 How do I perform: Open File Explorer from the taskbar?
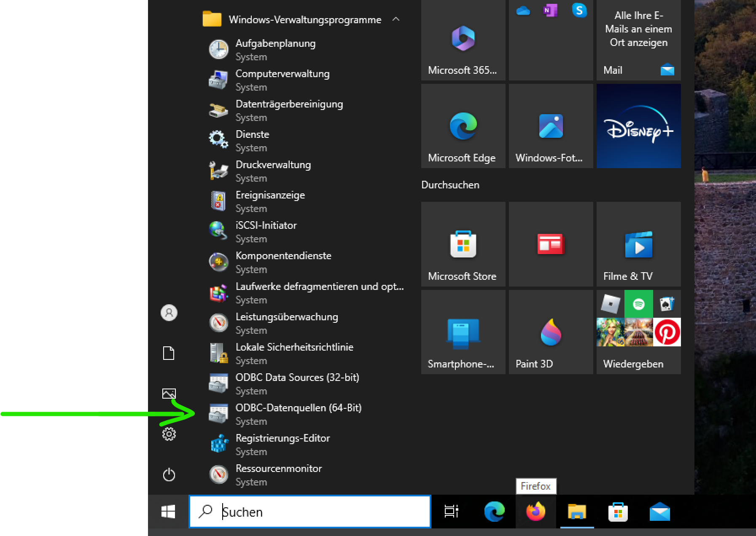[x=577, y=512]
